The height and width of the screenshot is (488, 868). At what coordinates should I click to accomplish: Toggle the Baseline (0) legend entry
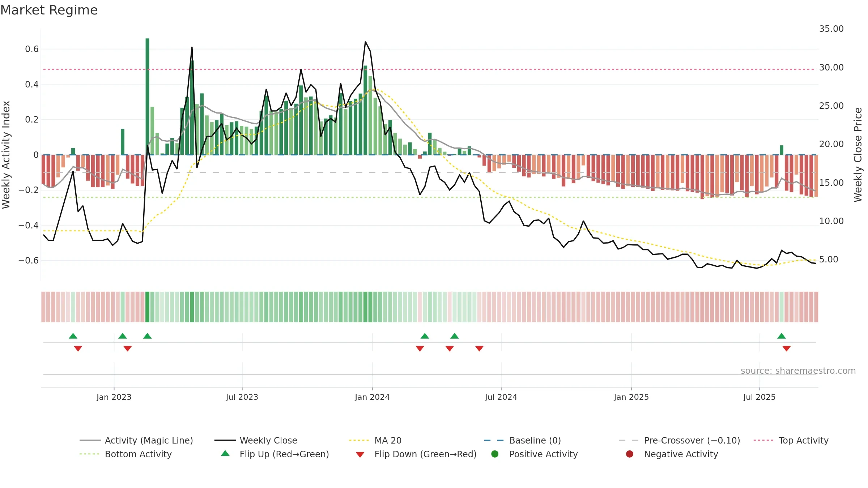click(x=522, y=440)
